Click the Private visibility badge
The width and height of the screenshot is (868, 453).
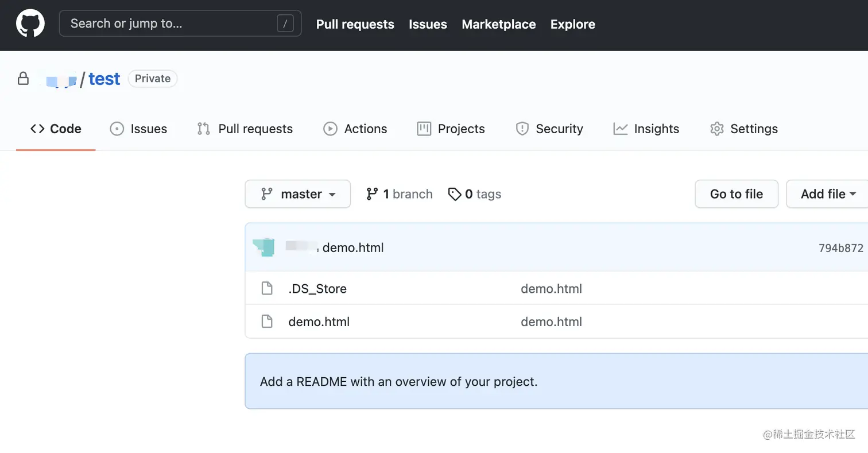[153, 79]
